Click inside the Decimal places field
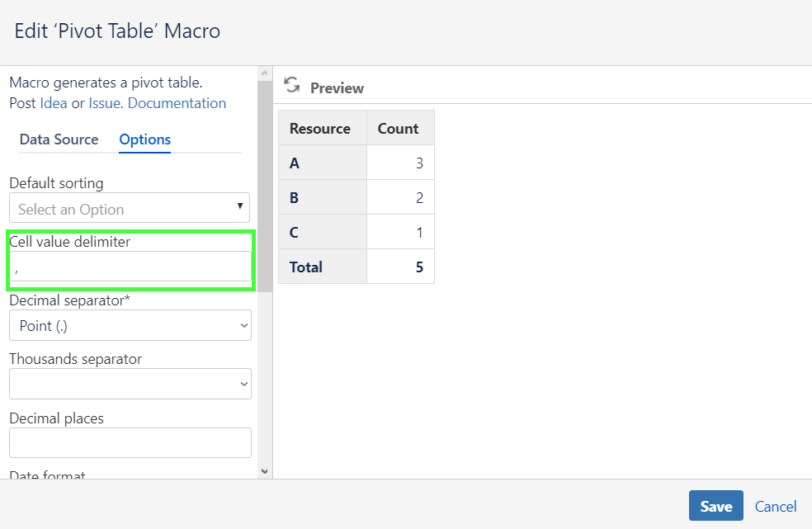 tap(130, 442)
